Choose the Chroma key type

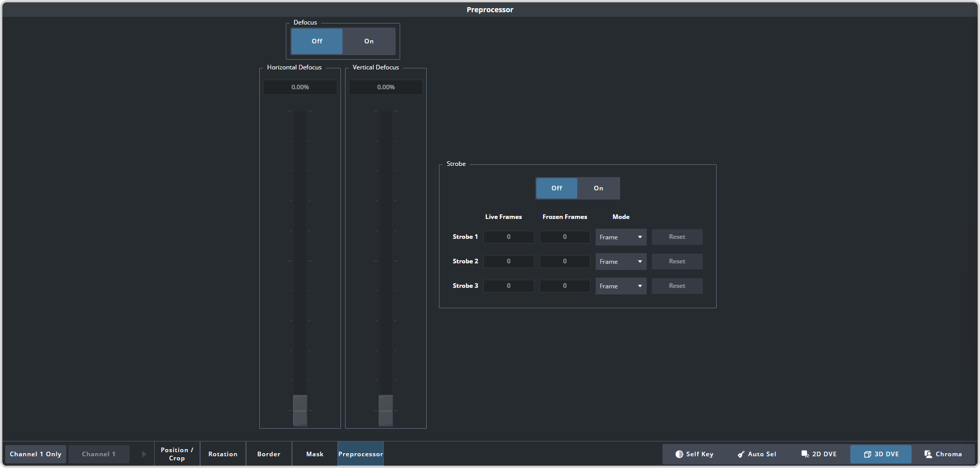(943, 454)
